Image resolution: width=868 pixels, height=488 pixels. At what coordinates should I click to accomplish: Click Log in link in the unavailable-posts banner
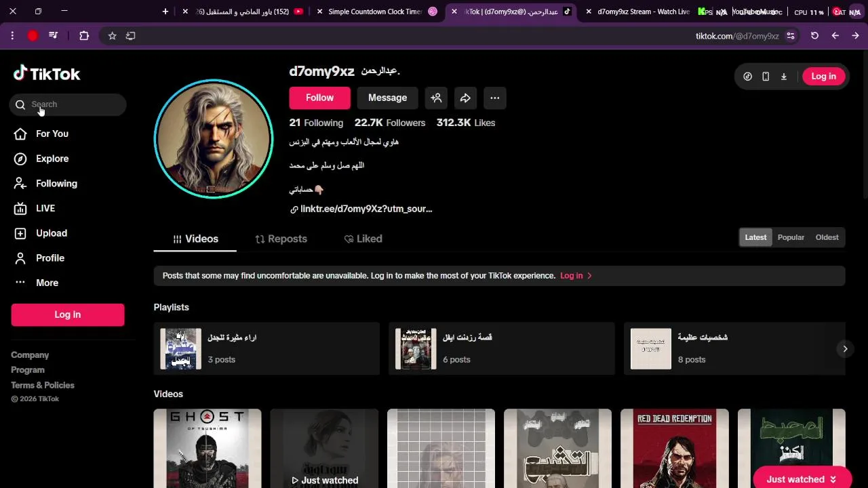[576, 276]
